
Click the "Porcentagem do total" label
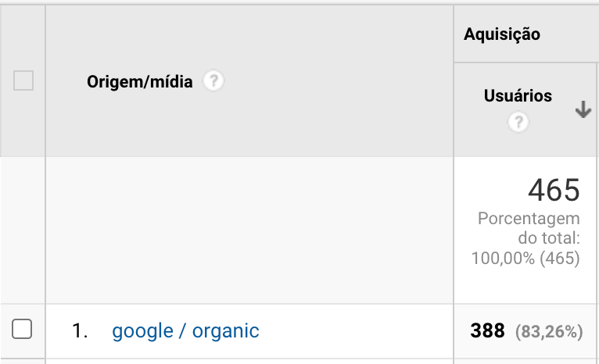529,227
